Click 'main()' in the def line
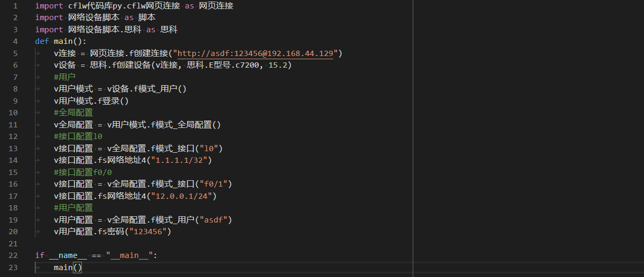 tap(68, 41)
